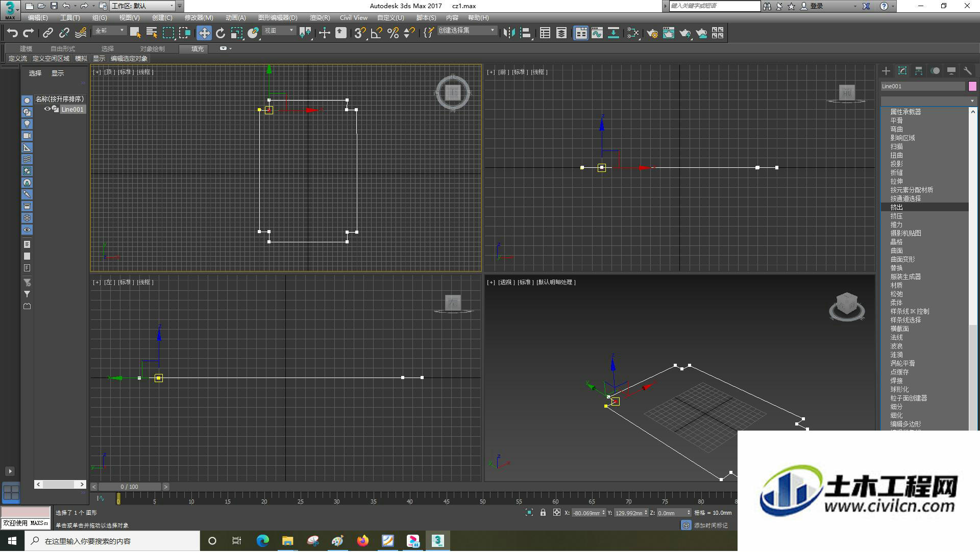Open the top viewport [+] menu

click(97, 72)
